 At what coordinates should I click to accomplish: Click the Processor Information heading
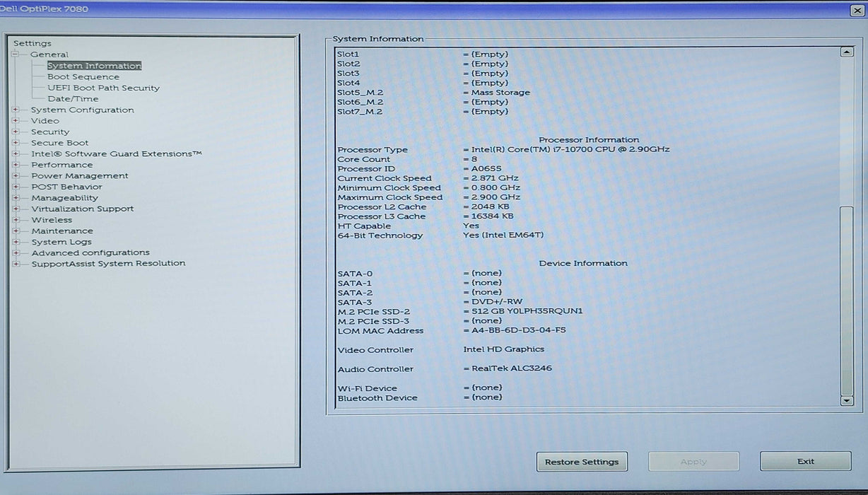coord(589,140)
